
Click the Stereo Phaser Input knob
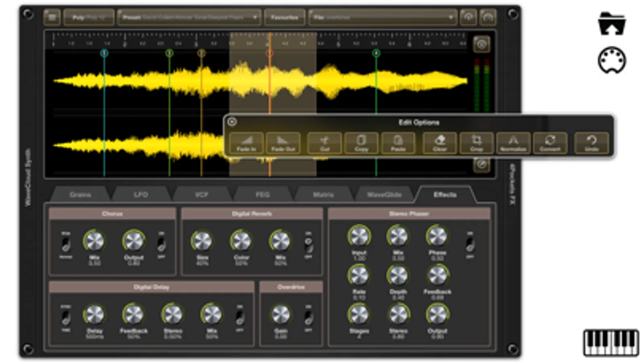click(x=359, y=236)
